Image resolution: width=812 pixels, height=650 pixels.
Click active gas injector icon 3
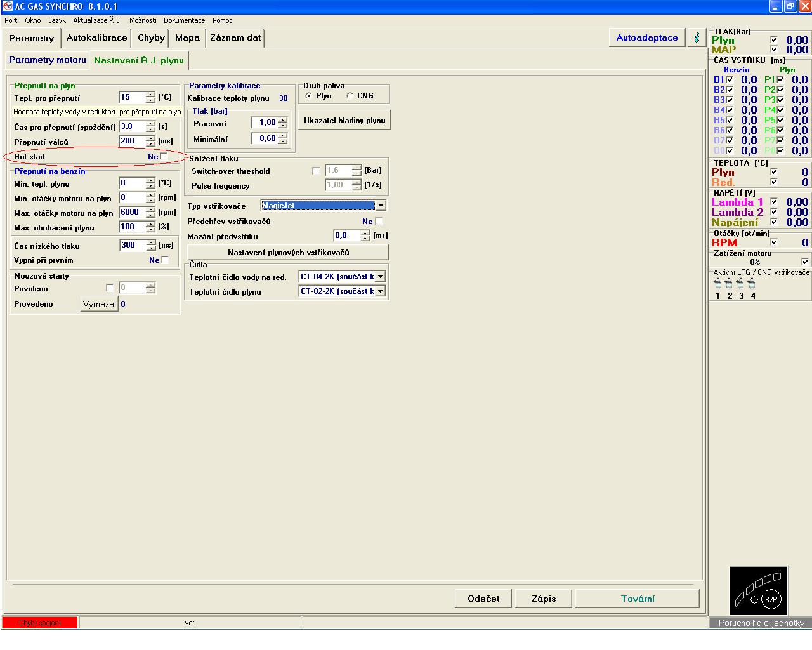(740, 284)
